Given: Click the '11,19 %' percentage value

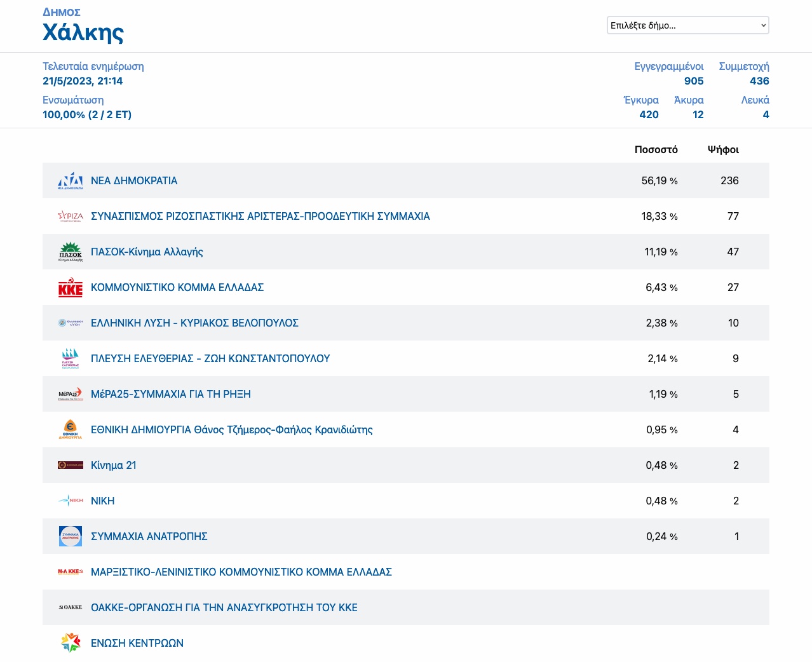Looking at the screenshot, I should pos(661,252).
